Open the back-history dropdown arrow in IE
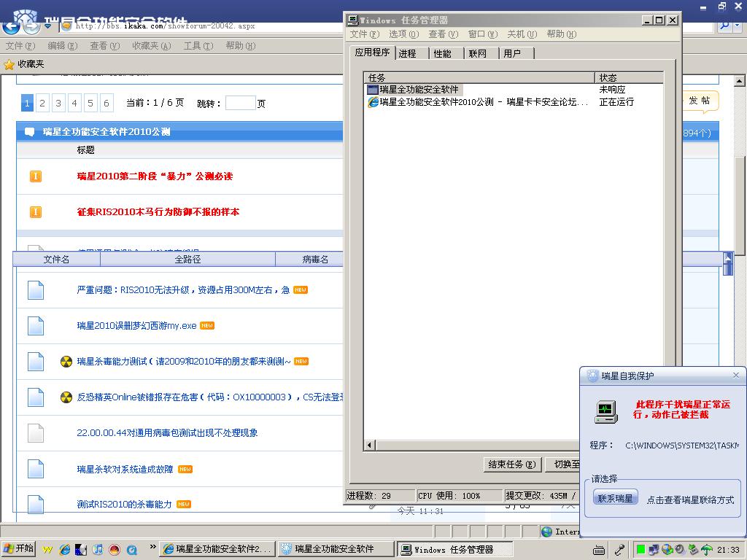The height and width of the screenshot is (560, 747). tap(48, 26)
